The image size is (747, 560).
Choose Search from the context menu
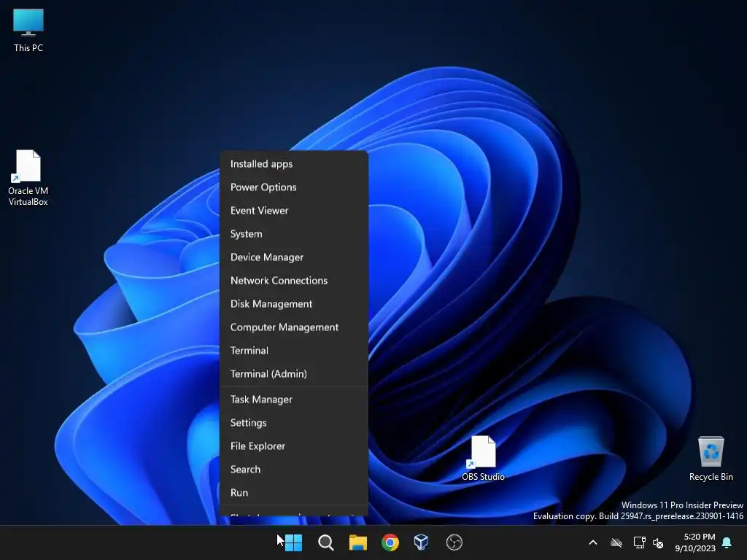pos(294,470)
